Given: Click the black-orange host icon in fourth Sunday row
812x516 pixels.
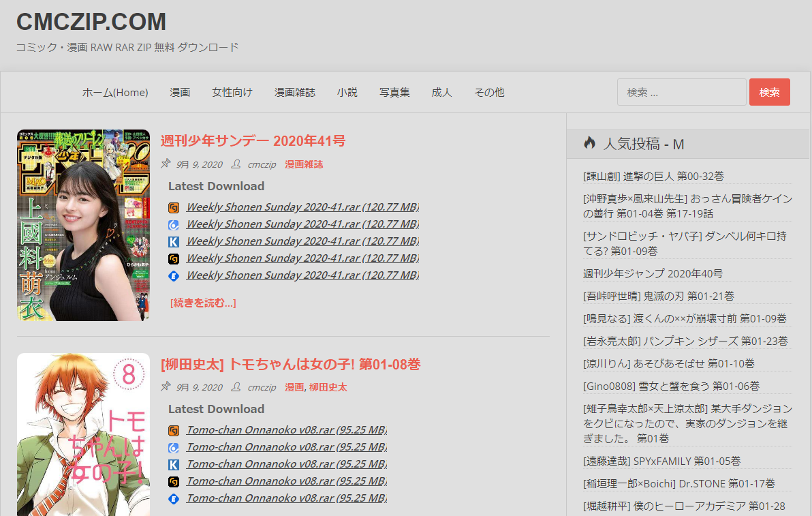Looking at the screenshot, I should tap(174, 259).
